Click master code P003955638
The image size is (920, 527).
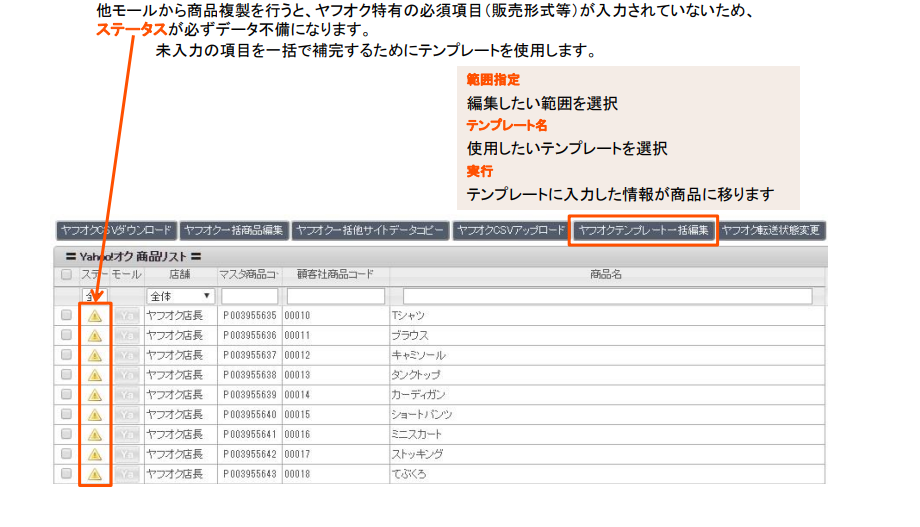click(x=249, y=375)
